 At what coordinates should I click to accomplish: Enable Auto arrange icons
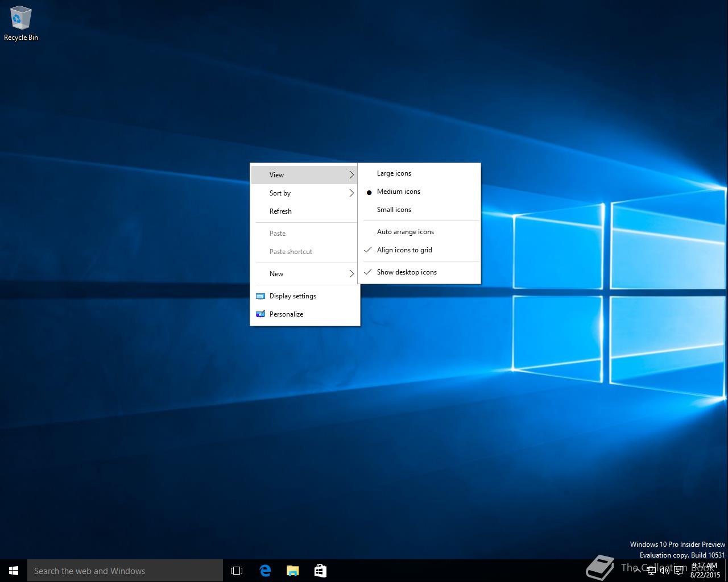[x=405, y=232]
